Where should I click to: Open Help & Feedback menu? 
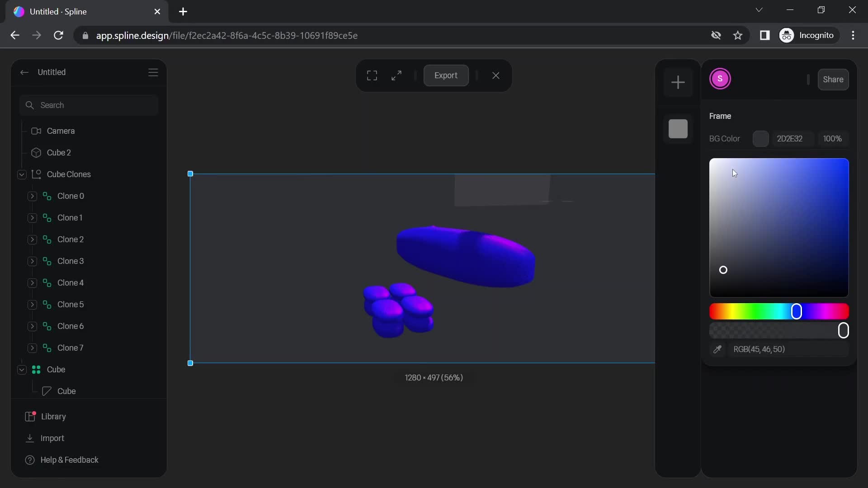tap(69, 460)
